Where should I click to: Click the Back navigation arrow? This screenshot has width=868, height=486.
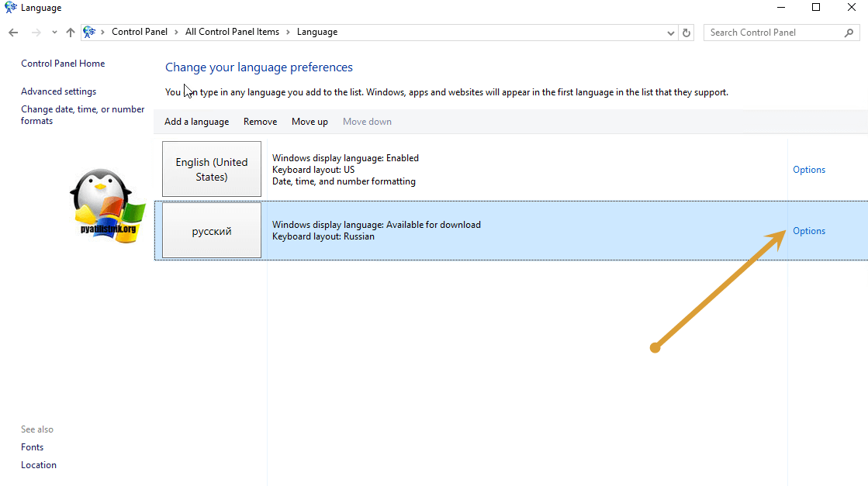click(13, 33)
